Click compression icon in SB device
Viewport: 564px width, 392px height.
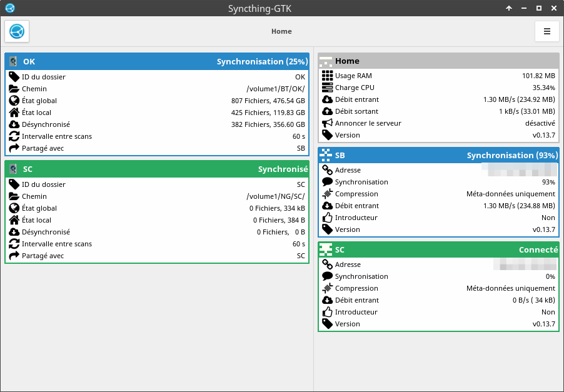[x=327, y=193]
